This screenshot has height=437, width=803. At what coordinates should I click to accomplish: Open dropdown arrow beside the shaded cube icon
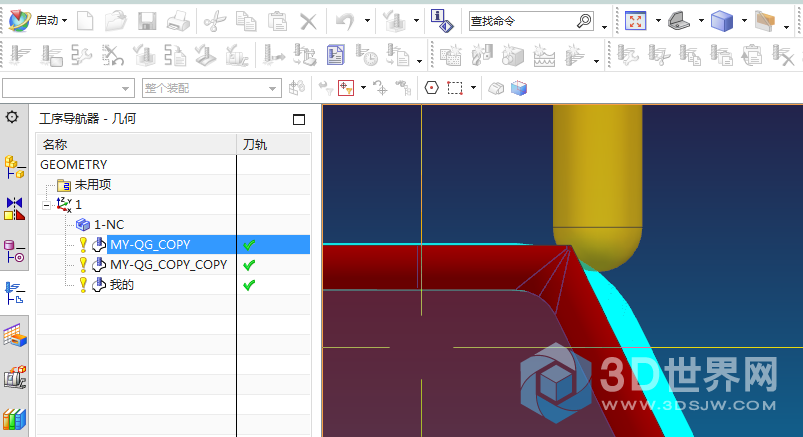(x=744, y=21)
